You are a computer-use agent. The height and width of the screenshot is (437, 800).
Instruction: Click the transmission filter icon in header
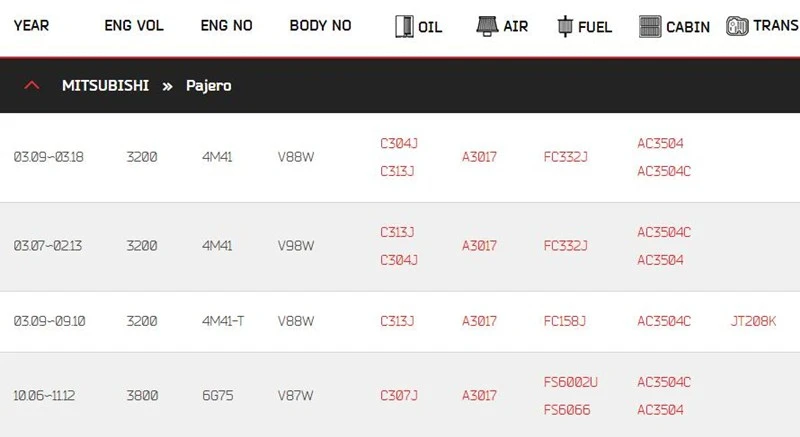(737, 26)
